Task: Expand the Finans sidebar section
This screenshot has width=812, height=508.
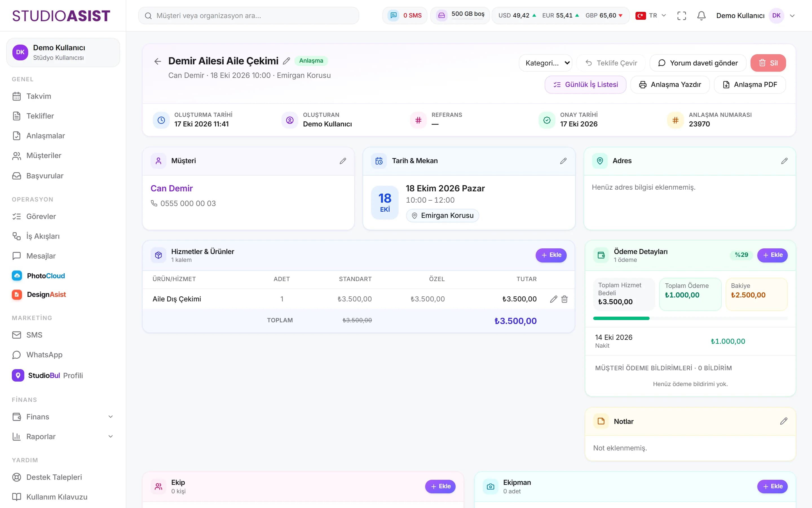Action: 63,417
